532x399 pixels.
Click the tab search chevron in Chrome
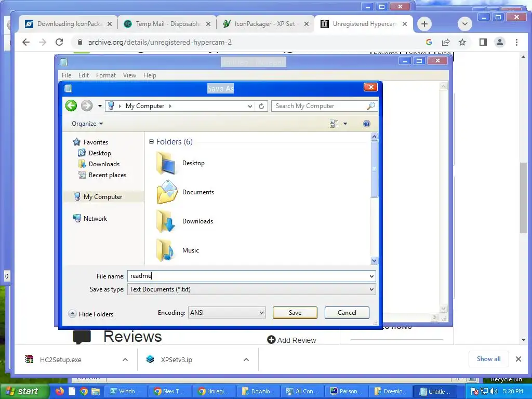tap(465, 24)
